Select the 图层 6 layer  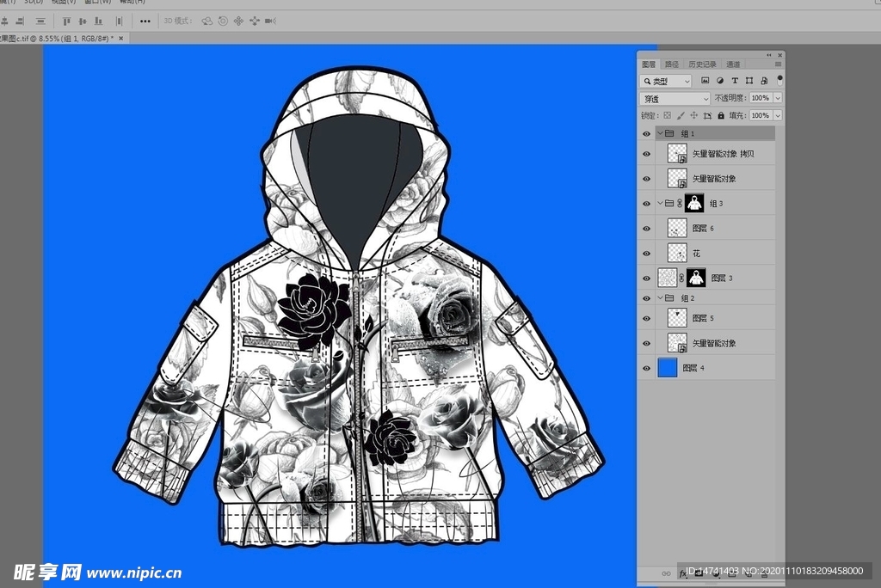(x=723, y=229)
